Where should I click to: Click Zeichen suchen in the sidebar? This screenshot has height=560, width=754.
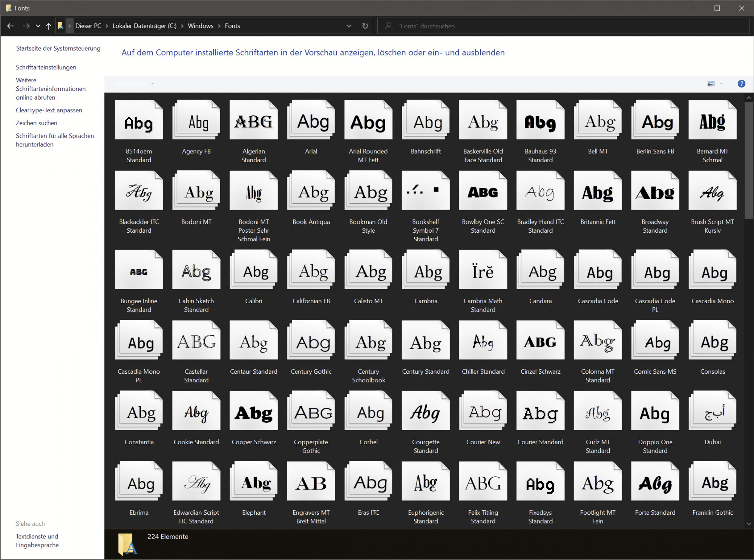[37, 123]
